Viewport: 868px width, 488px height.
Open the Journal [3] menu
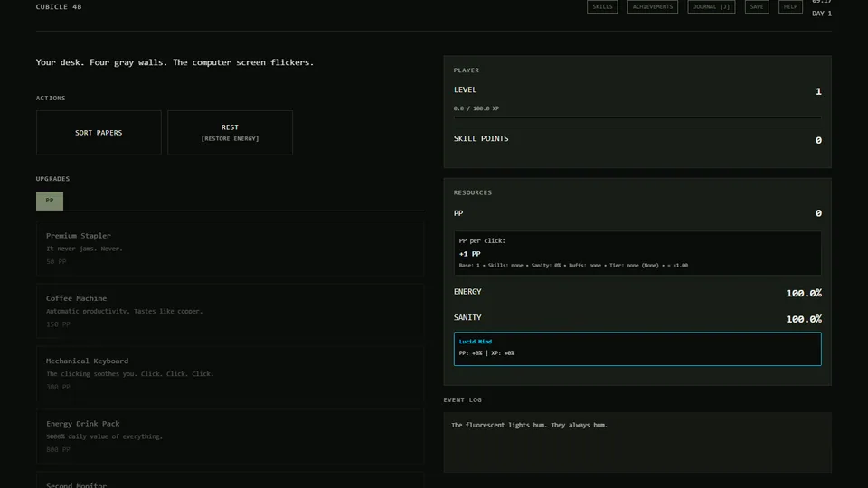coord(712,6)
